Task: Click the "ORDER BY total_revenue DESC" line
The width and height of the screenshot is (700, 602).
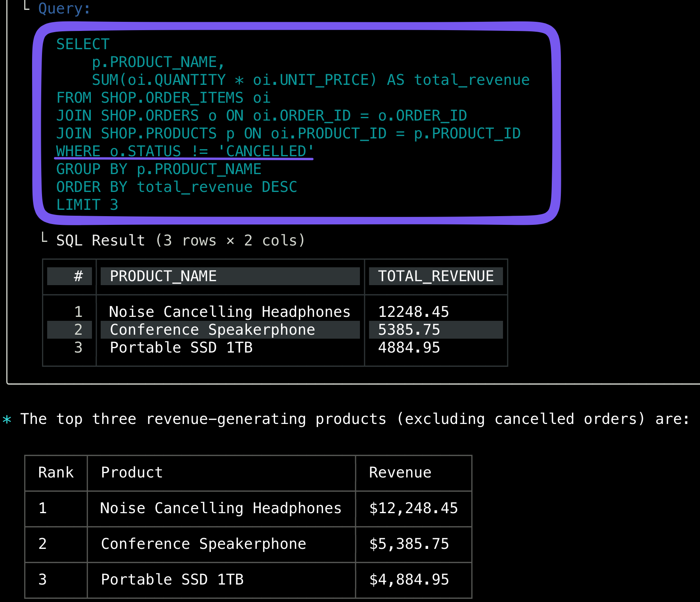Action: tap(177, 187)
